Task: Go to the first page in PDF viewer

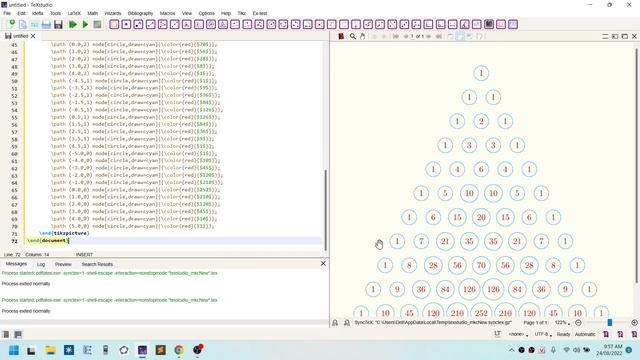Action: coord(396,36)
